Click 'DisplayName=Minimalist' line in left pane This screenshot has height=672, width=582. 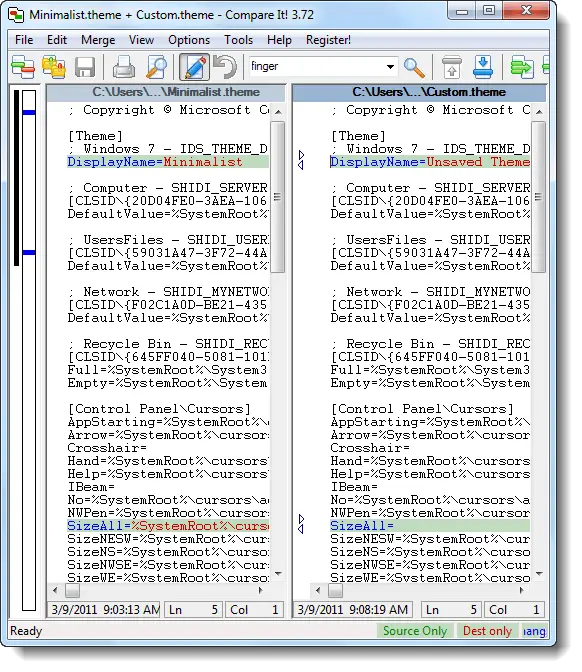pos(168,162)
